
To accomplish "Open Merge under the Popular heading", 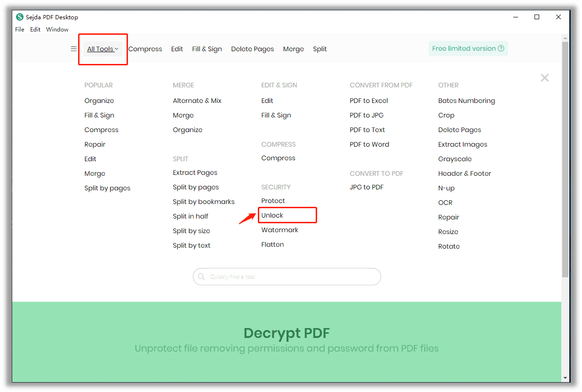I will pyautogui.click(x=95, y=173).
